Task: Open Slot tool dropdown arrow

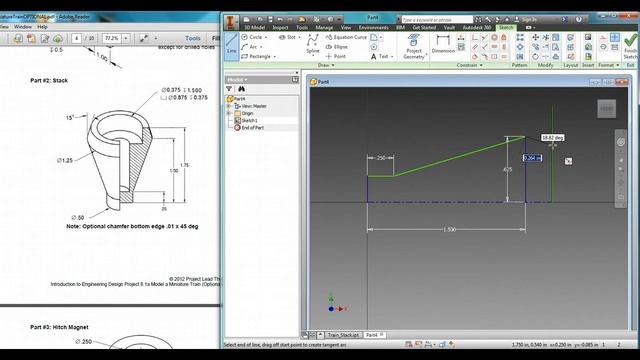Action: point(299,37)
